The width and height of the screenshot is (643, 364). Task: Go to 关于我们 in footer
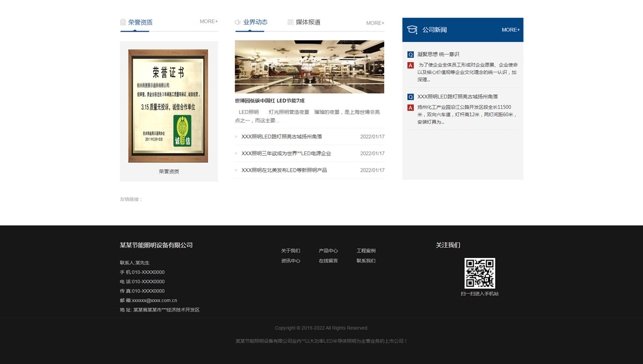pos(290,251)
